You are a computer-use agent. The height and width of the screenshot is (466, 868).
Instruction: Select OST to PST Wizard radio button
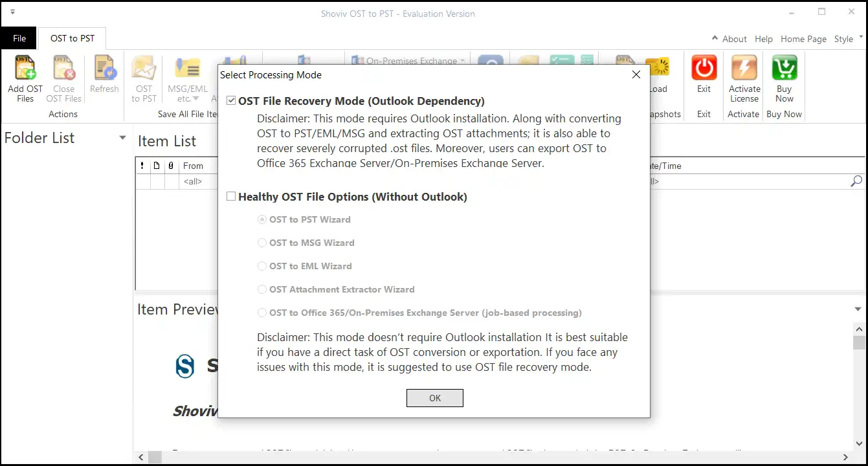coord(262,219)
